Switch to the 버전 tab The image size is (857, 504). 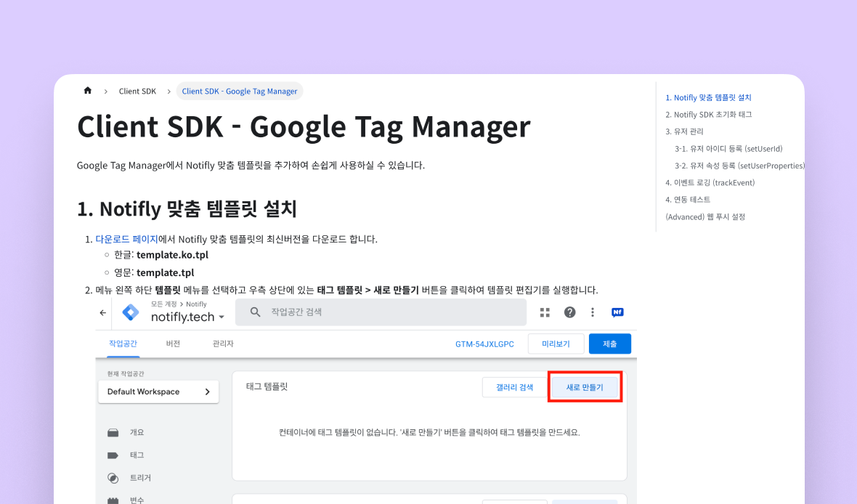(x=173, y=344)
